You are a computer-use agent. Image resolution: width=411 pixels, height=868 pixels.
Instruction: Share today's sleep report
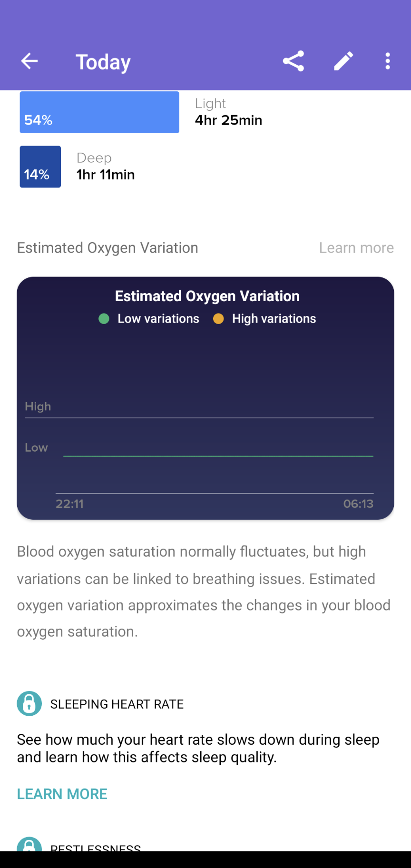point(294,61)
